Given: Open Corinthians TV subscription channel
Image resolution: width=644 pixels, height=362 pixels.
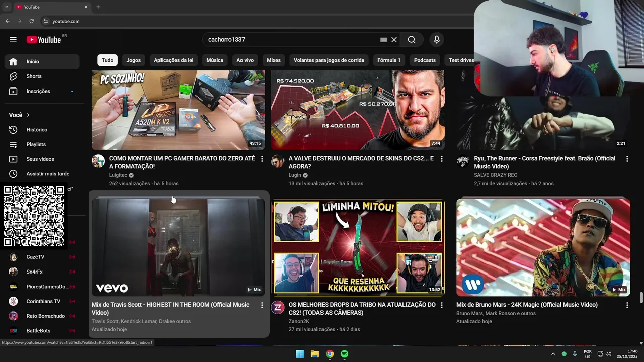Looking at the screenshot, I should tap(42, 301).
